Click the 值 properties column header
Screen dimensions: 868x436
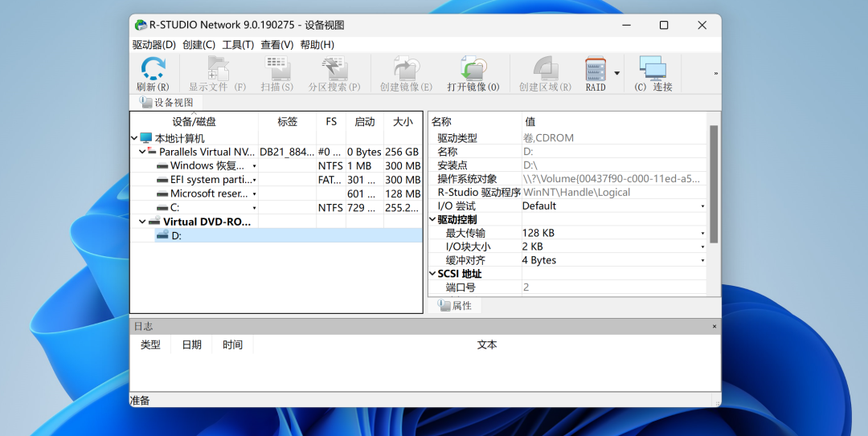click(x=615, y=122)
